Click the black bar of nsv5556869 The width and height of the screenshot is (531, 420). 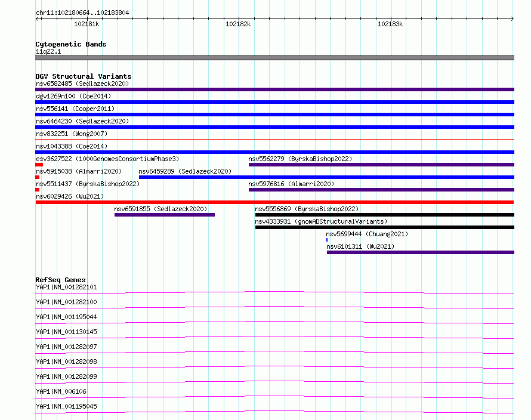(x=385, y=215)
